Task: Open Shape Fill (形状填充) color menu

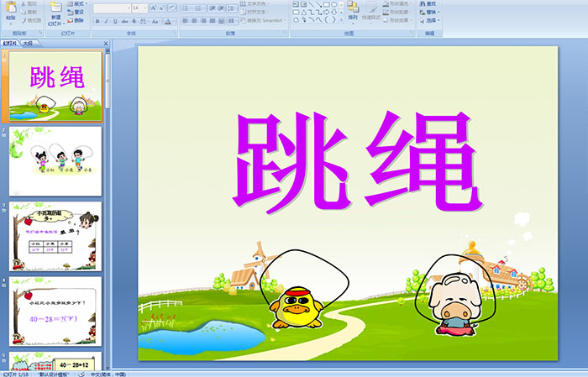Action: pyautogui.click(x=397, y=3)
